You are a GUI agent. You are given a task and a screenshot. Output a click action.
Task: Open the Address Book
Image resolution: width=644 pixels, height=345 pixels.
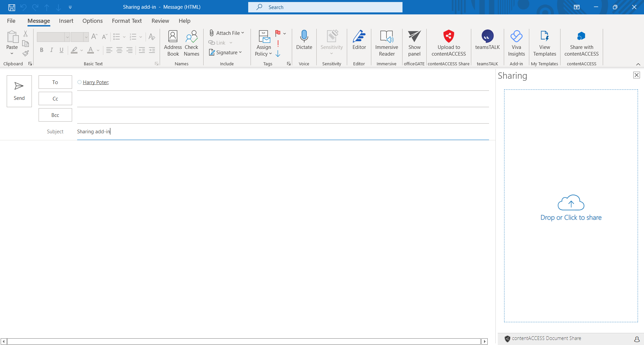[173, 43]
